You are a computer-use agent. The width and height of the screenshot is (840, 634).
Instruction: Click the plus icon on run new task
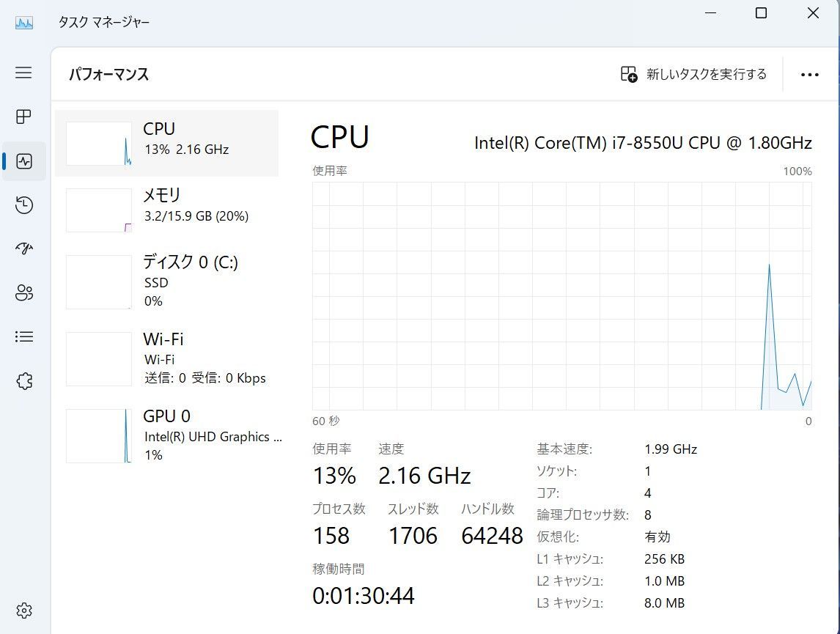(x=628, y=74)
